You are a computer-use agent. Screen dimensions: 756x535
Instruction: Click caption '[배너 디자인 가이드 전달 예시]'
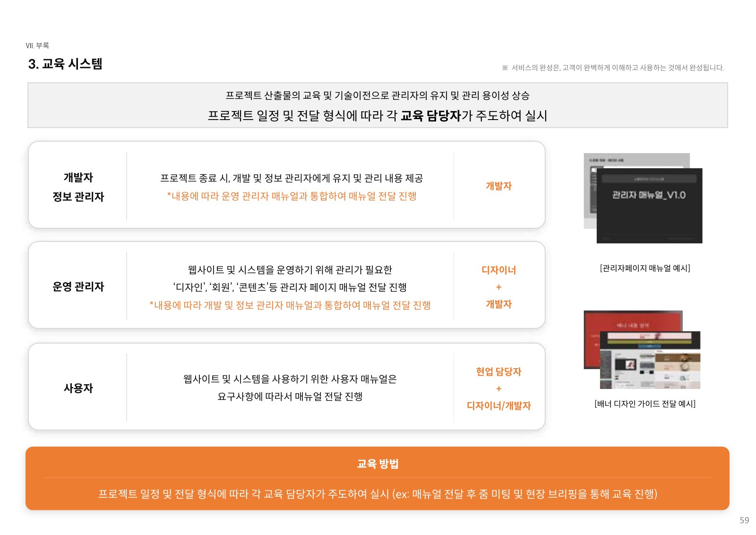click(645, 404)
